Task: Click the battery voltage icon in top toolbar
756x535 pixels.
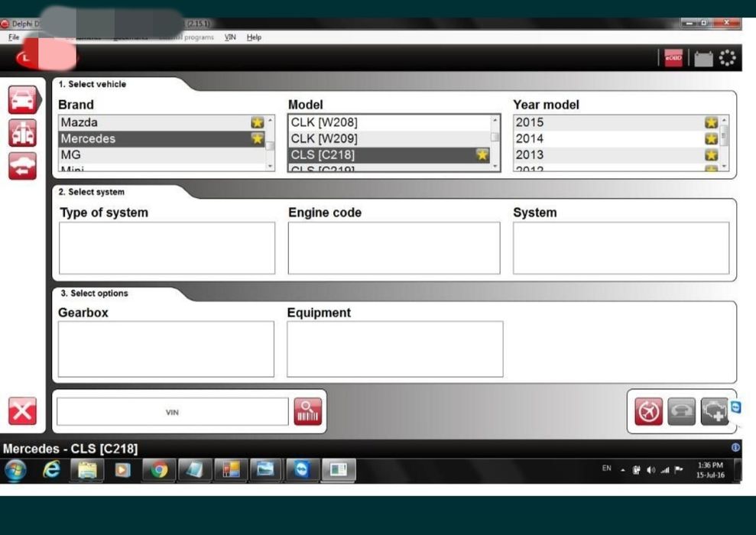Action: 703,59
